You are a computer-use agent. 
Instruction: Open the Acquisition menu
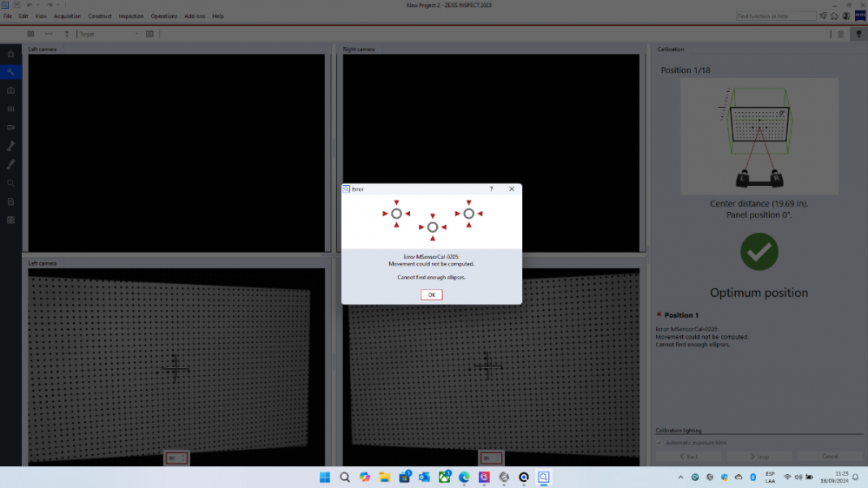tap(67, 16)
